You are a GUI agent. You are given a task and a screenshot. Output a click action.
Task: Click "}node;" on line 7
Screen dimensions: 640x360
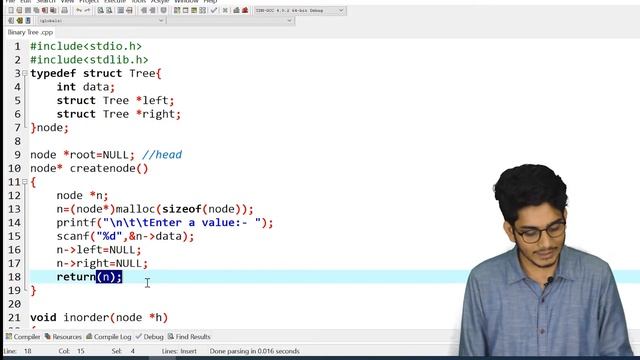click(x=49, y=128)
